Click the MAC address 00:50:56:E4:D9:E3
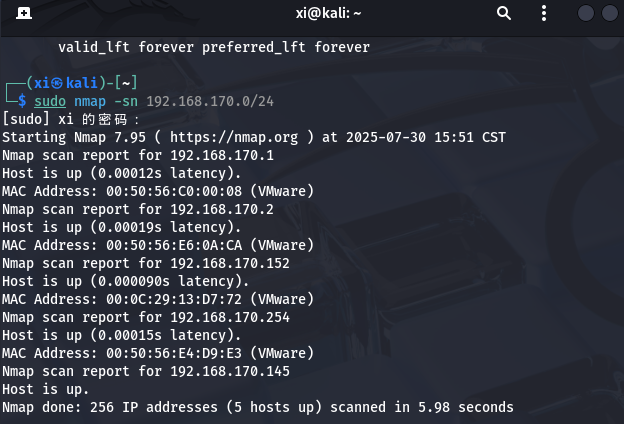The width and height of the screenshot is (624, 424). 174,353
